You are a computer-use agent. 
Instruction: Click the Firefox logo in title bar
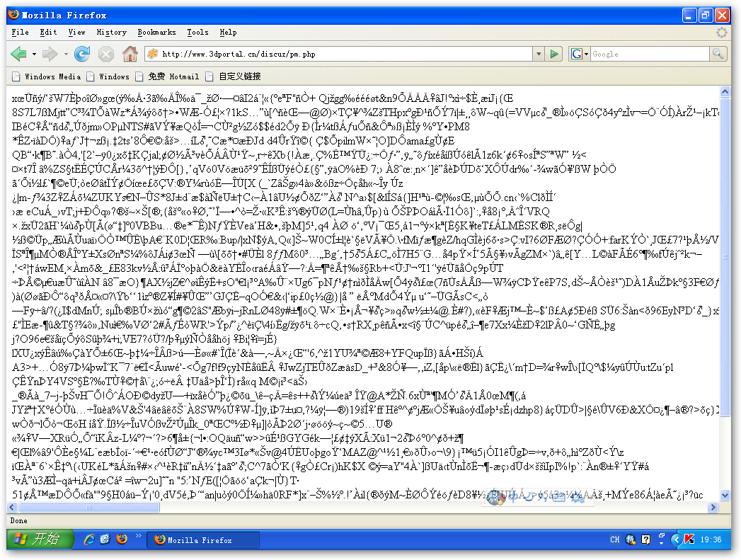14,15
